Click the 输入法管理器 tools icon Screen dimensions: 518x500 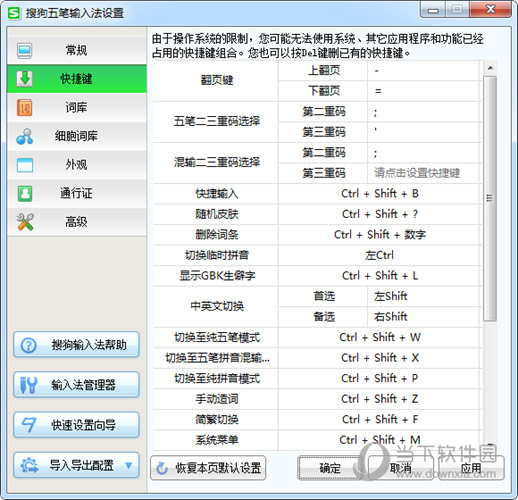[28, 385]
